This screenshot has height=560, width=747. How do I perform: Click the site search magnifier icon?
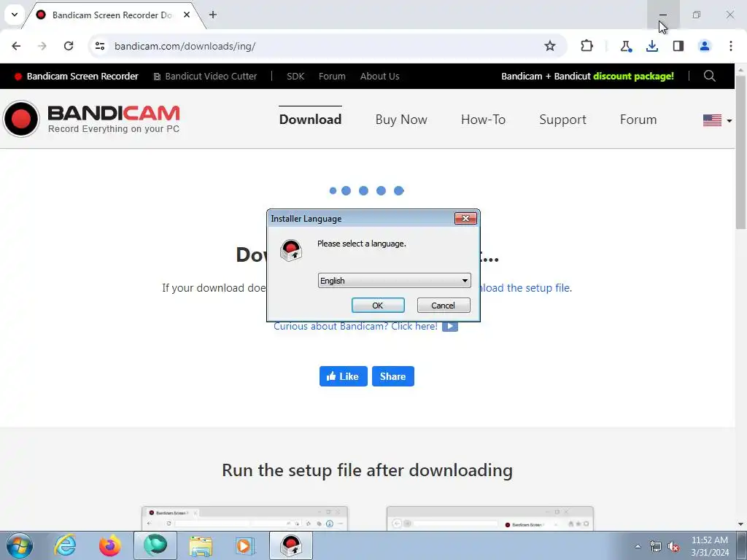pyautogui.click(x=709, y=76)
